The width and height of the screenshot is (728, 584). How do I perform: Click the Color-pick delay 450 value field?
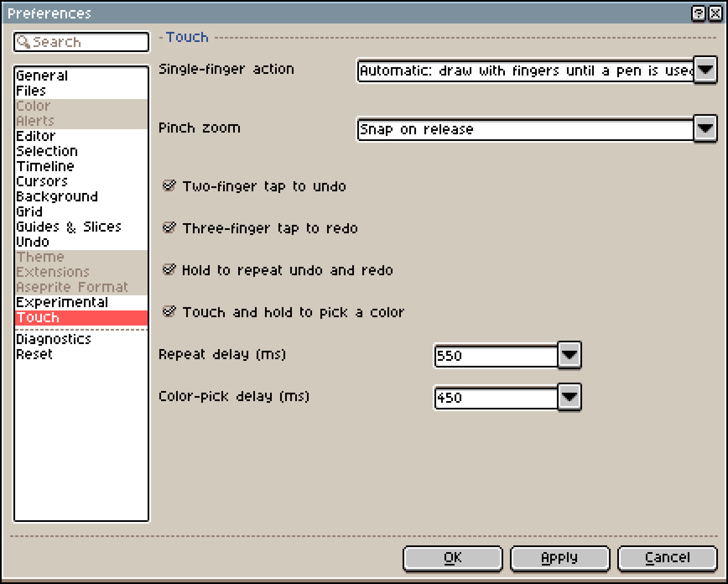(x=496, y=398)
